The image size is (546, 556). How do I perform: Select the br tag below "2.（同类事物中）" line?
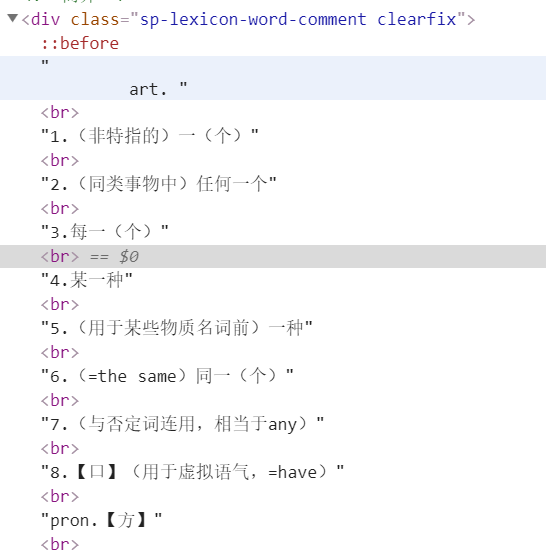click(x=60, y=208)
